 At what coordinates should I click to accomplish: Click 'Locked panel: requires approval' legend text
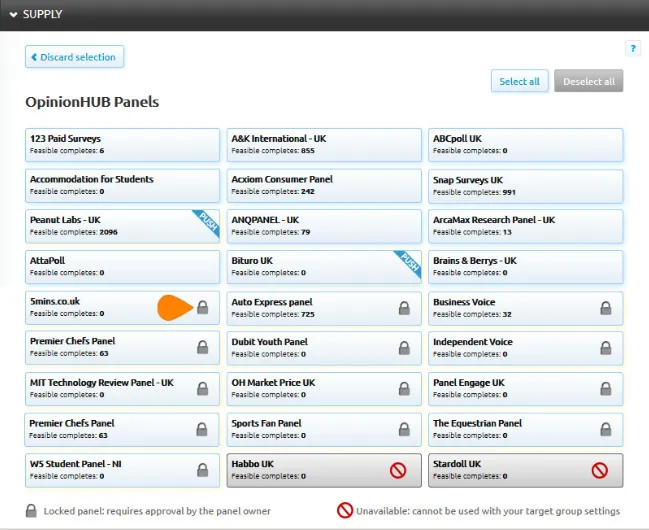pos(157,511)
